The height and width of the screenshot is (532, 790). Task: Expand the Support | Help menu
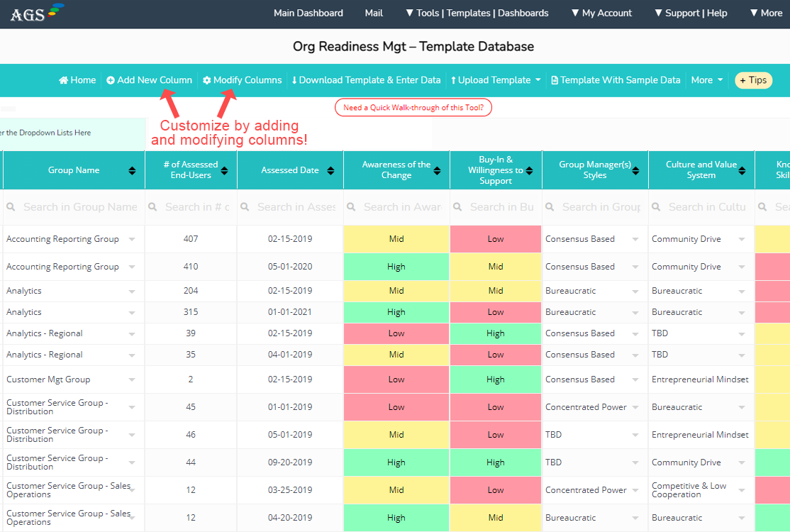691,13
